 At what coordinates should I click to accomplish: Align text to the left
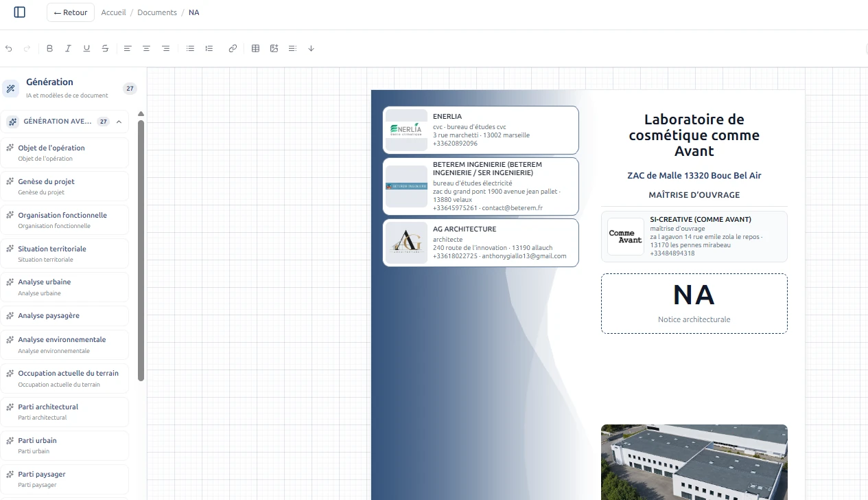[x=128, y=49]
